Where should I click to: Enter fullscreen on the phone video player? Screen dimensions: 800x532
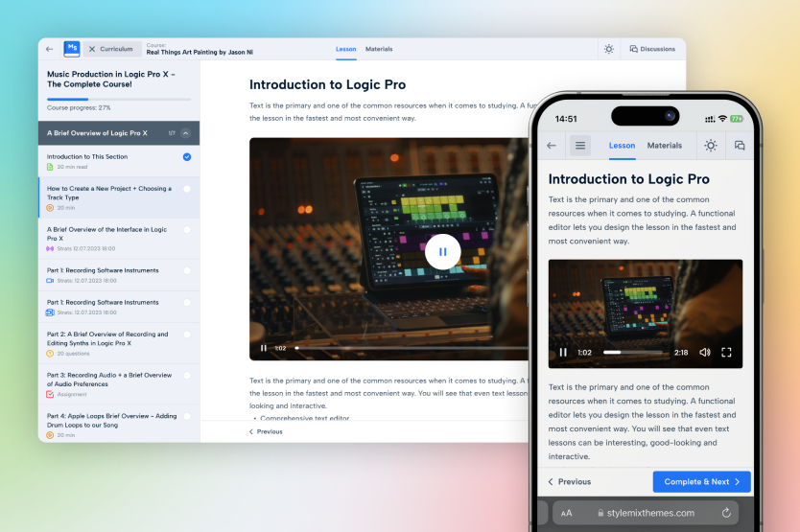click(x=726, y=352)
